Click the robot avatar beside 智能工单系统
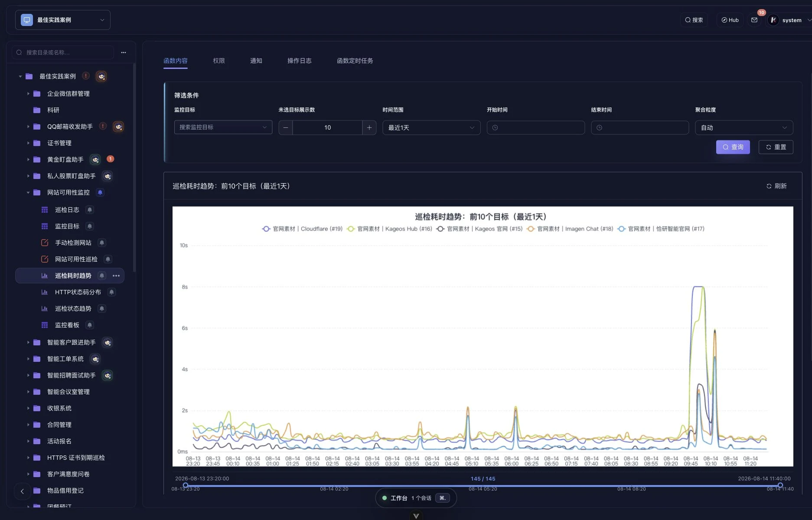This screenshot has width=812, height=520. (95, 359)
